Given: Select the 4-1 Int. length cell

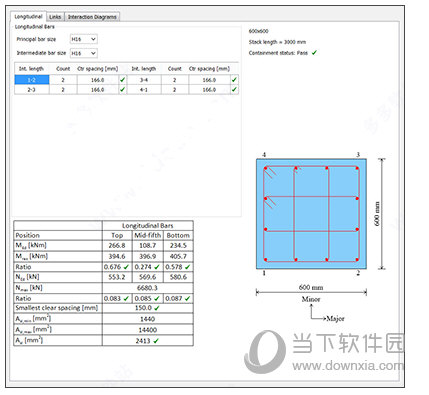Looking at the screenshot, I should pos(144,90).
